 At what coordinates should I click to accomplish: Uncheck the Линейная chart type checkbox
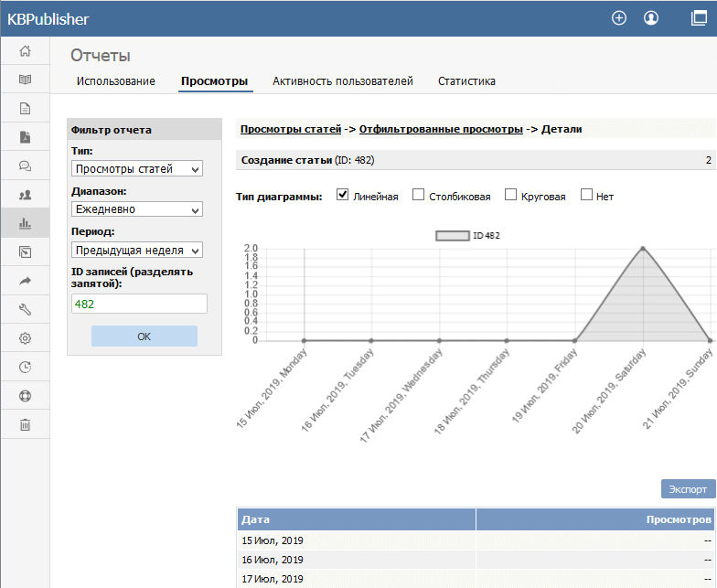[x=342, y=194]
